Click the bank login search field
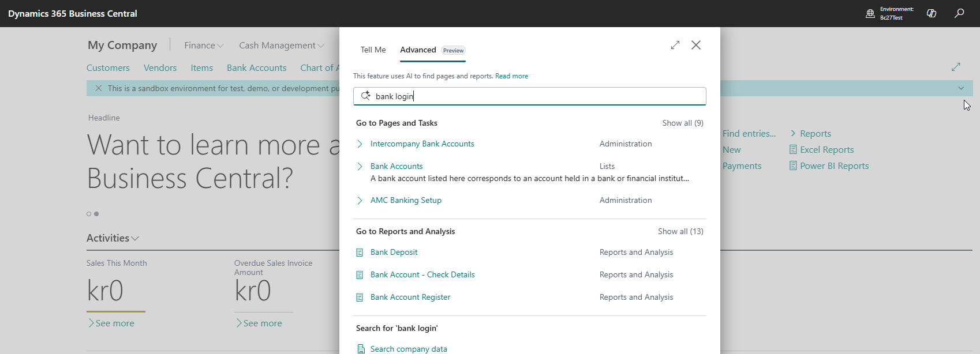 pos(529,96)
